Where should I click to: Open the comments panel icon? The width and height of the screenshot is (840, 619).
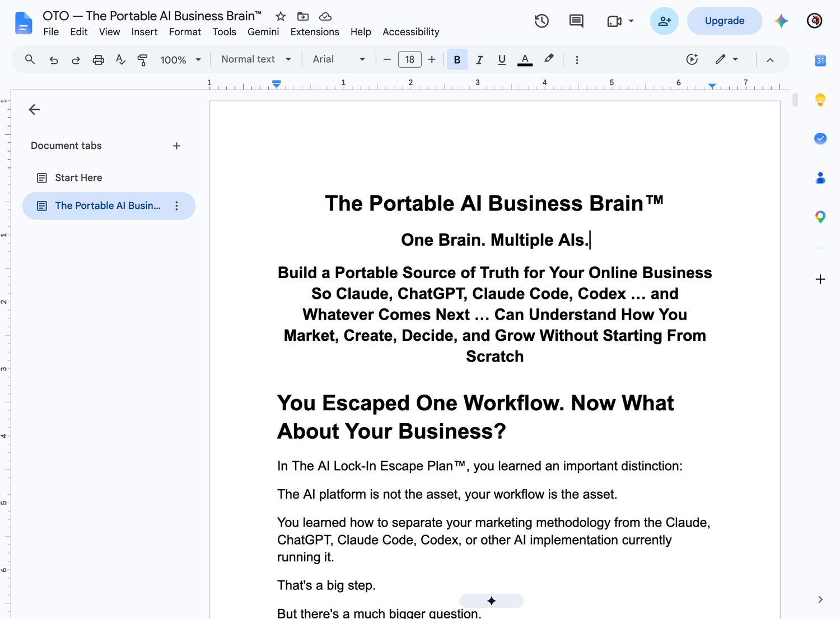(x=576, y=21)
